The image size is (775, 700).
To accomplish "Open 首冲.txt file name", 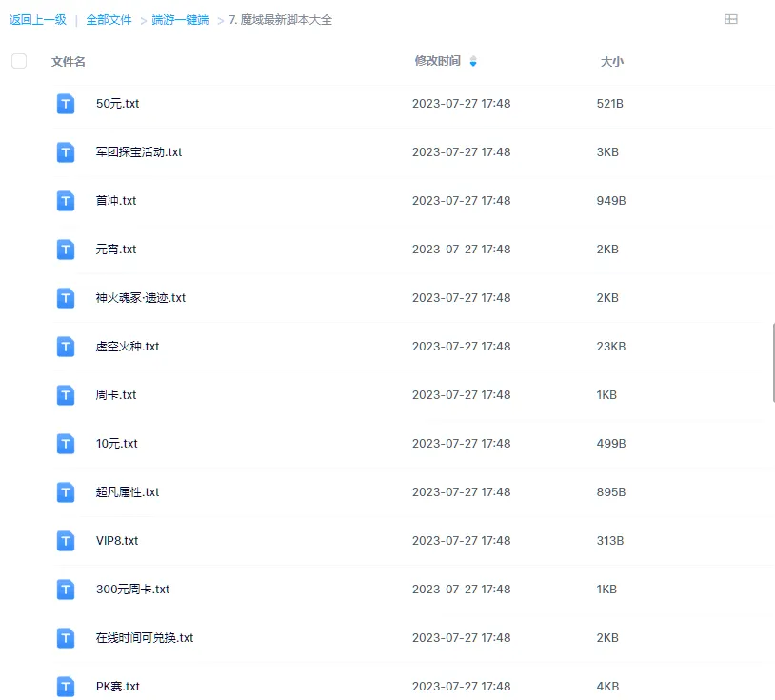I will (116, 200).
